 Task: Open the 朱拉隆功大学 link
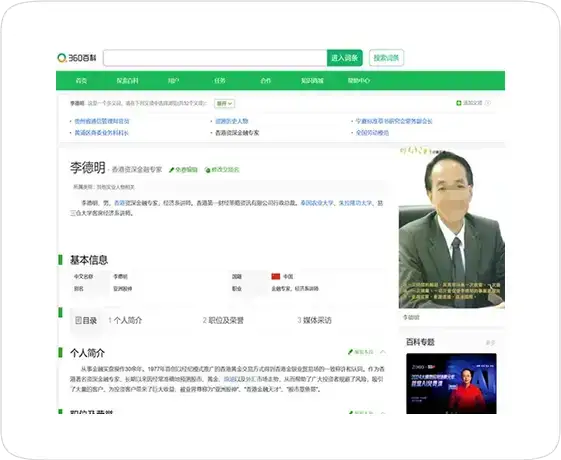pos(355,203)
